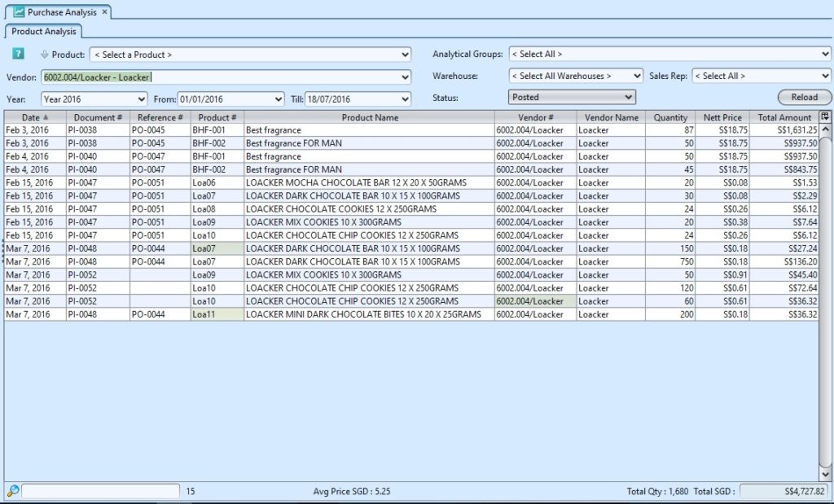Sort by the Reference # column header

pos(160,117)
